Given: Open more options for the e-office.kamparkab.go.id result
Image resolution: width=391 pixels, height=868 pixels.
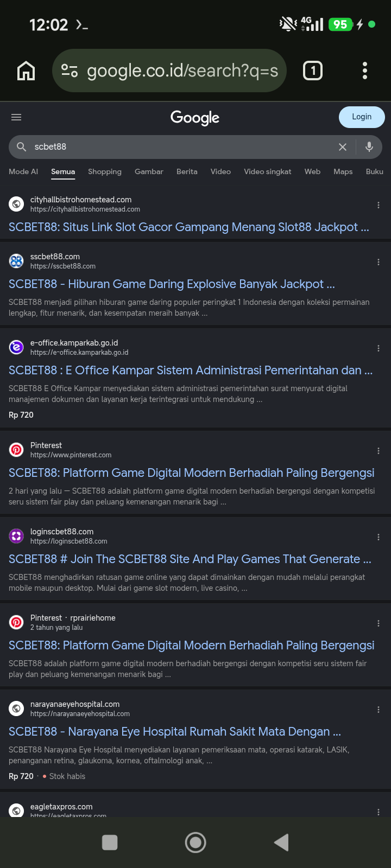Looking at the screenshot, I should click(379, 348).
